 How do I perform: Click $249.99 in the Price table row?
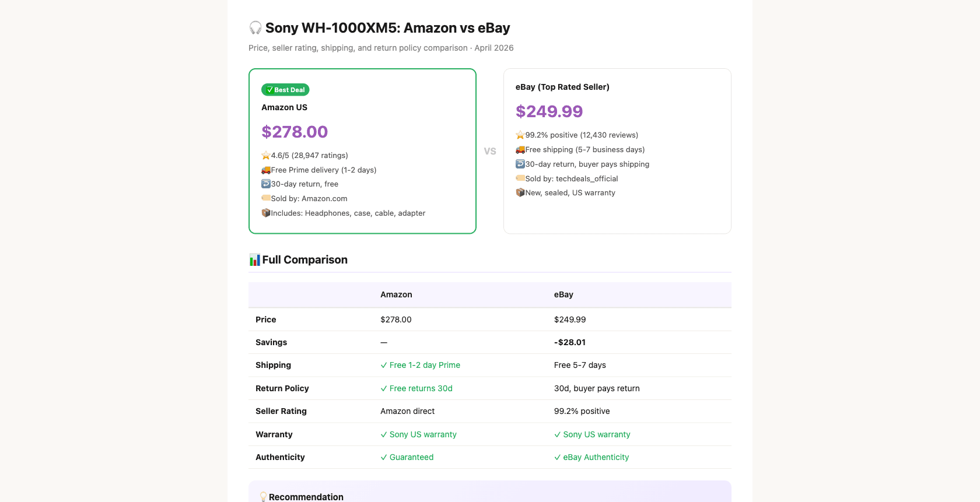pyautogui.click(x=570, y=320)
